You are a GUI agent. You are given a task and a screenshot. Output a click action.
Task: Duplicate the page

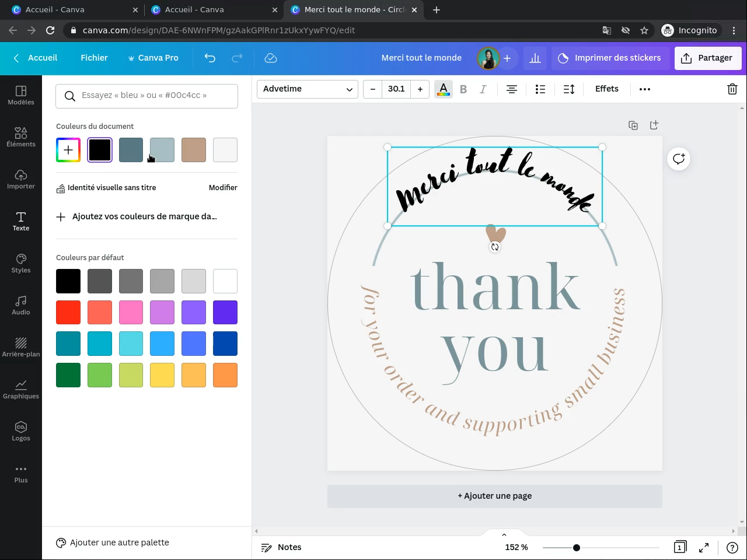point(633,125)
